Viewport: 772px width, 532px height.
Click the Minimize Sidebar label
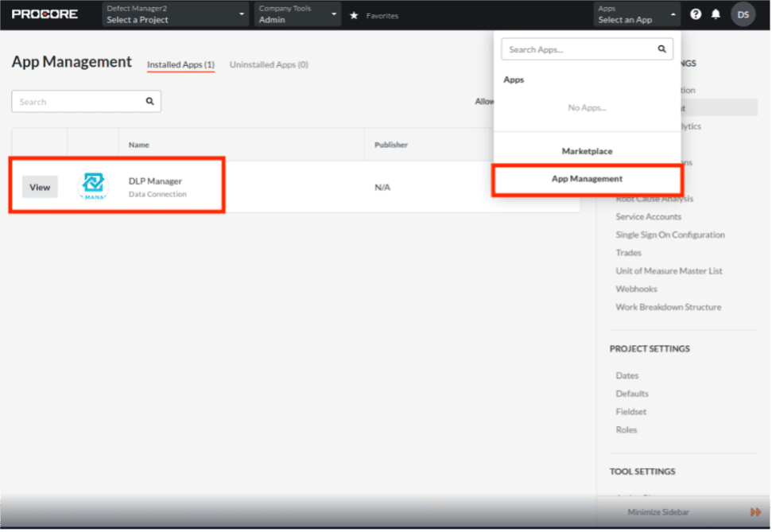658,512
